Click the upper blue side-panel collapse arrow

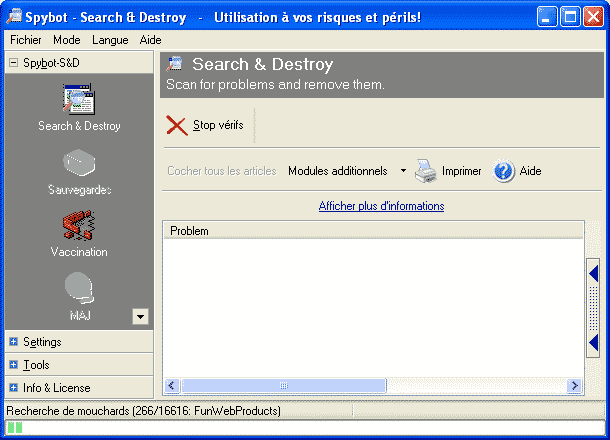[x=594, y=273]
